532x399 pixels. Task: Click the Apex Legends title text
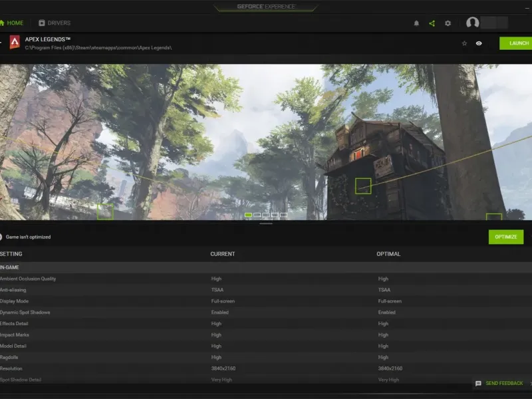[x=47, y=39]
